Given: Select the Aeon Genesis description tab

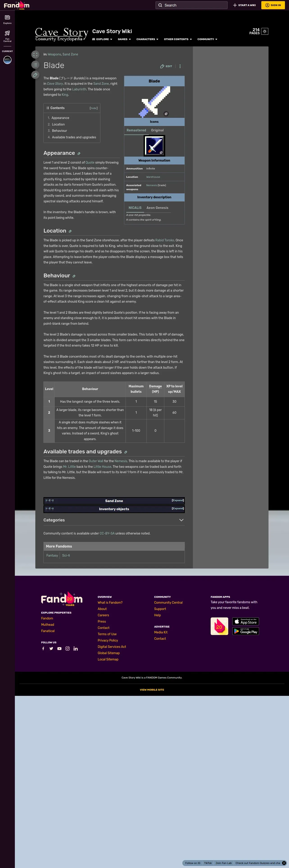Looking at the screenshot, I should pos(158,208).
